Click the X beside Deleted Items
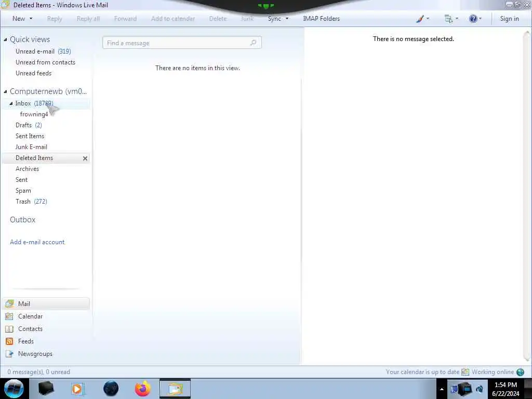 coord(85,158)
